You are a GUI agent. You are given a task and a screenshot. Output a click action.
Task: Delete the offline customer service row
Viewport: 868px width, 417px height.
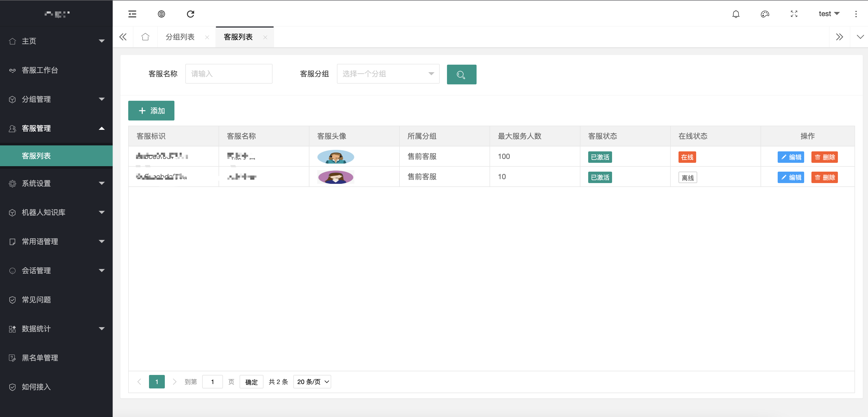tap(825, 177)
